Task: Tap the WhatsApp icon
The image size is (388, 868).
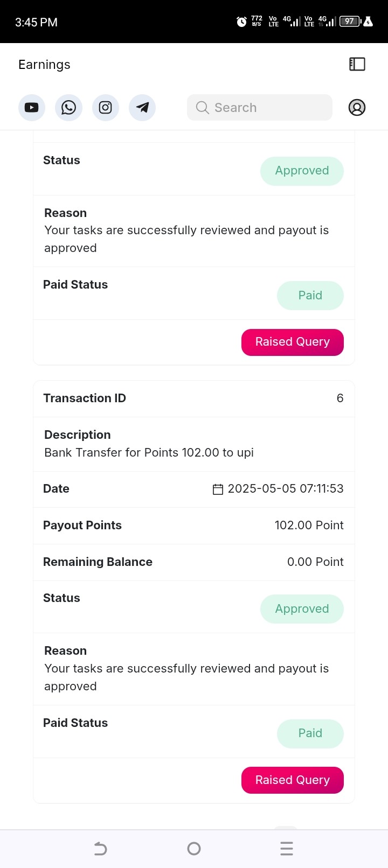Action: pos(68,108)
